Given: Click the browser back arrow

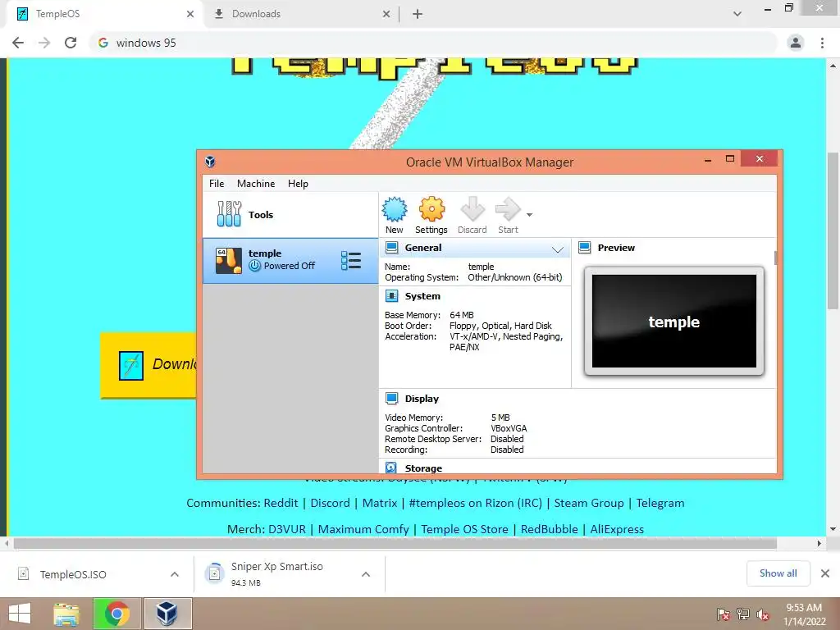Looking at the screenshot, I should [x=18, y=43].
